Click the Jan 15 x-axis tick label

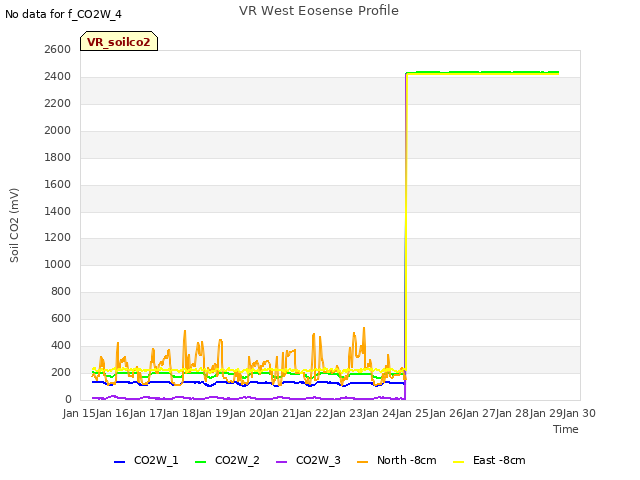[x=79, y=413]
